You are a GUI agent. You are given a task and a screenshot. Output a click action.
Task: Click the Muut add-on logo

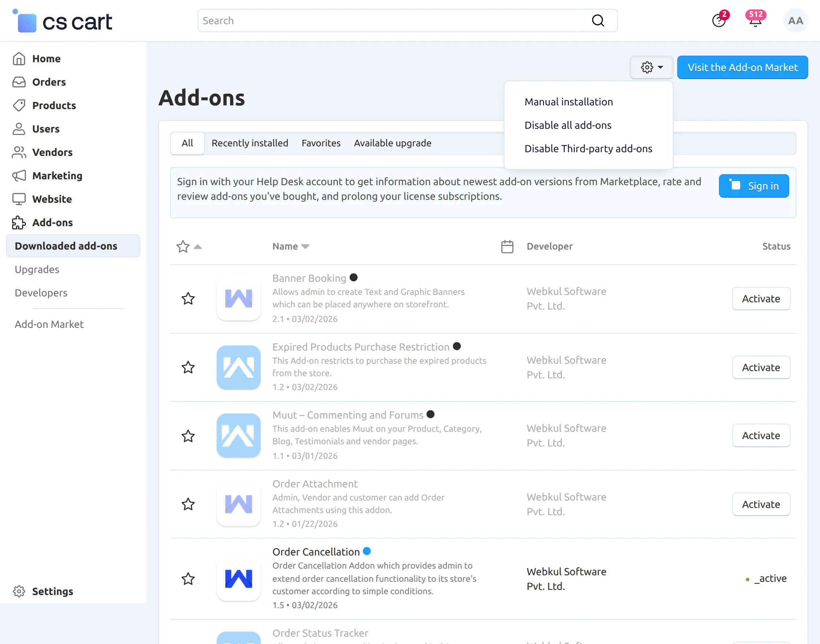pyautogui.click(x=238, y=435)
